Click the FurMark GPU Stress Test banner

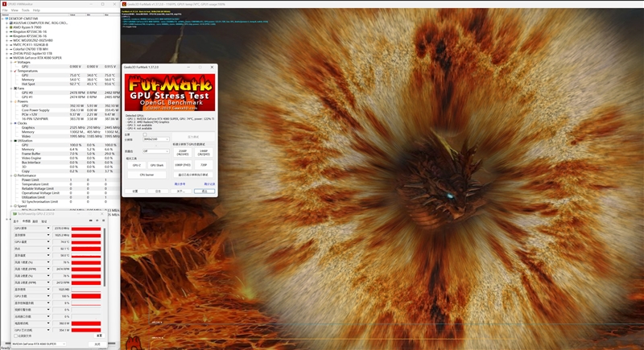(170, 93)
